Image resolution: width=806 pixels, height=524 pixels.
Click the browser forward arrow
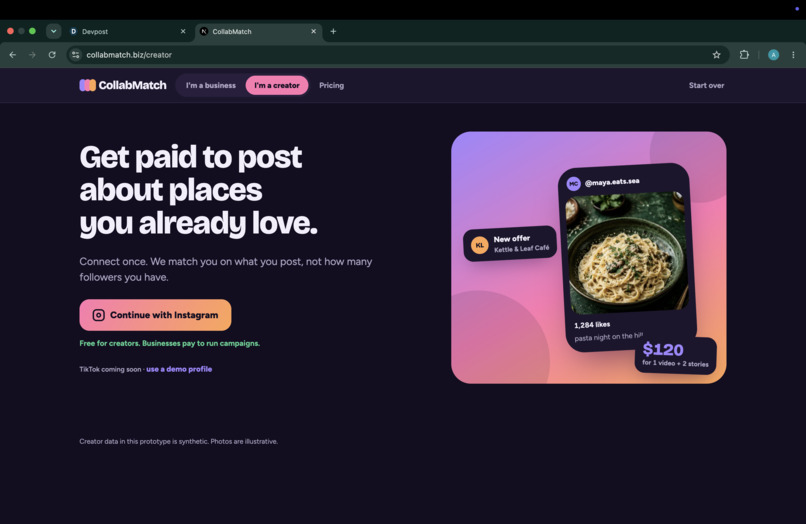(x=32, y=55)
